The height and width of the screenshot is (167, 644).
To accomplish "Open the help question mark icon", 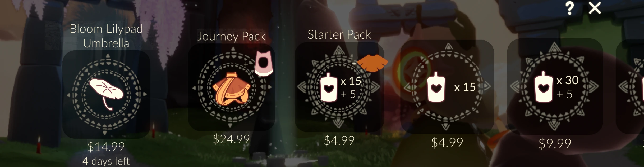I will [570, 8].
